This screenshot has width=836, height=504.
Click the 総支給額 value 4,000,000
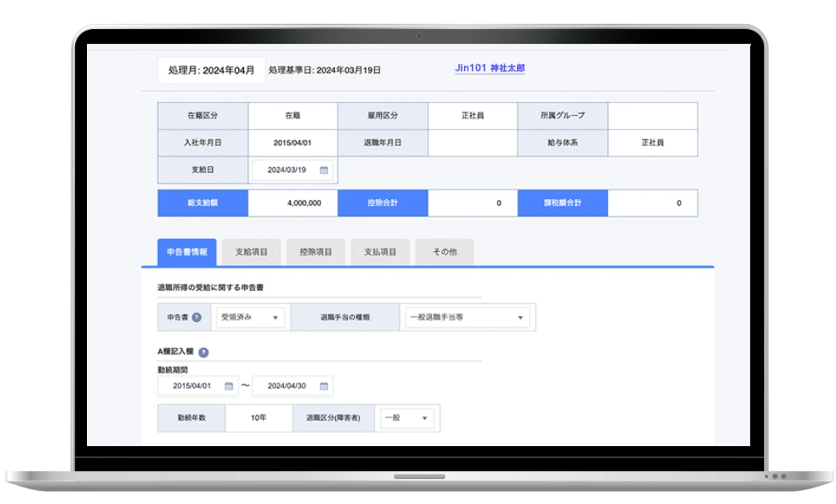[x=293, y=203]
